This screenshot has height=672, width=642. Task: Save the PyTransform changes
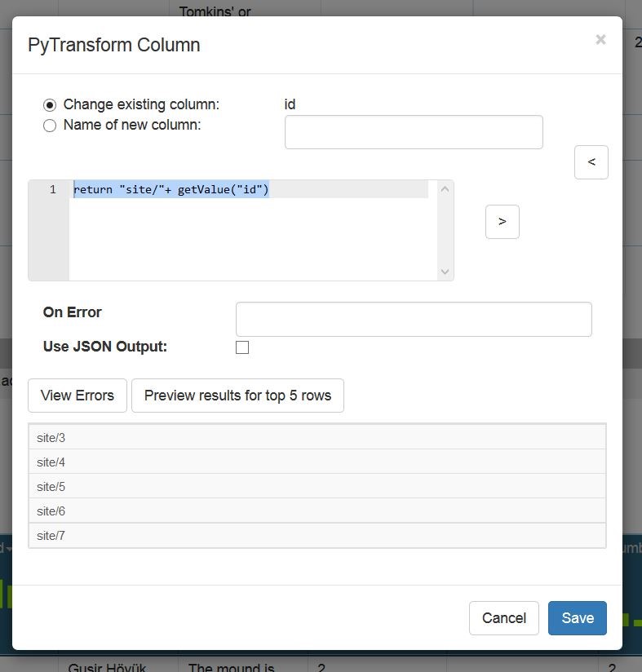578,618
